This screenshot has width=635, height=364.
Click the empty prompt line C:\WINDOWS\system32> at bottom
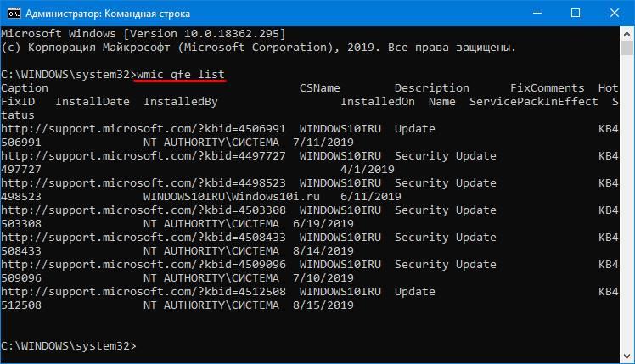pyautogui.click(x=69, y=346)
